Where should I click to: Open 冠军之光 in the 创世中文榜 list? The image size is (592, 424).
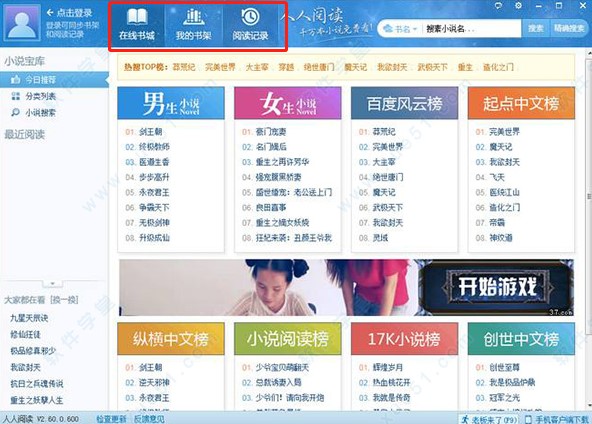click(504, 398)
